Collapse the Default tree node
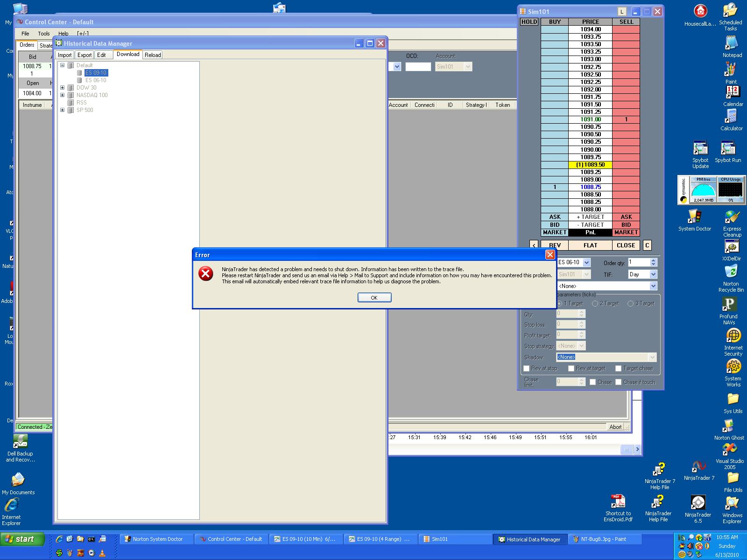Screen dimensions: 747x560 (x=62, y=65)
